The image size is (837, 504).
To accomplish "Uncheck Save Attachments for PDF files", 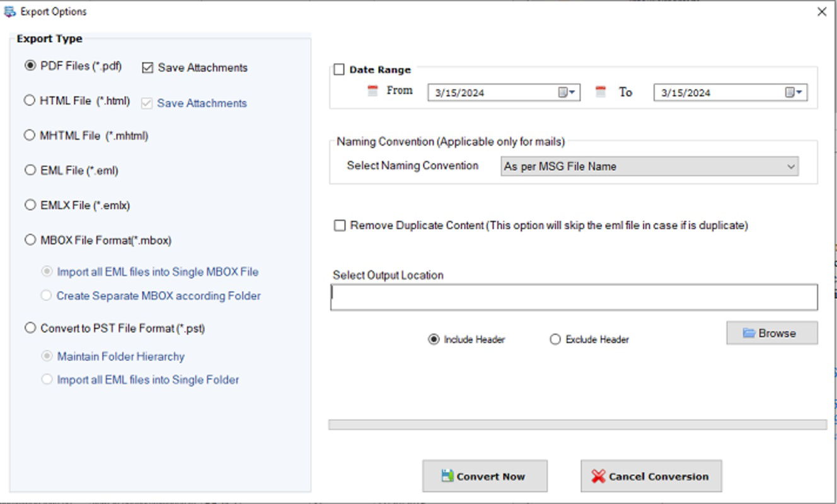I will point(149,67).
